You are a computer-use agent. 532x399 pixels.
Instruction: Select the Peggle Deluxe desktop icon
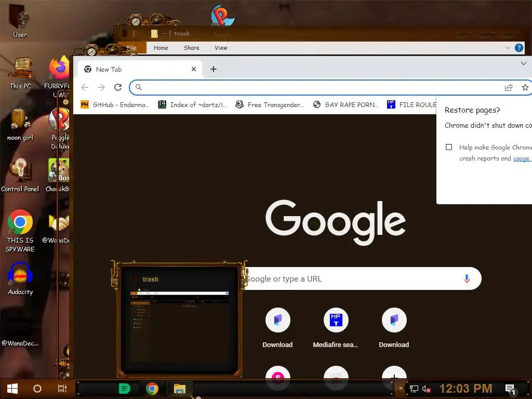[60, 129]
